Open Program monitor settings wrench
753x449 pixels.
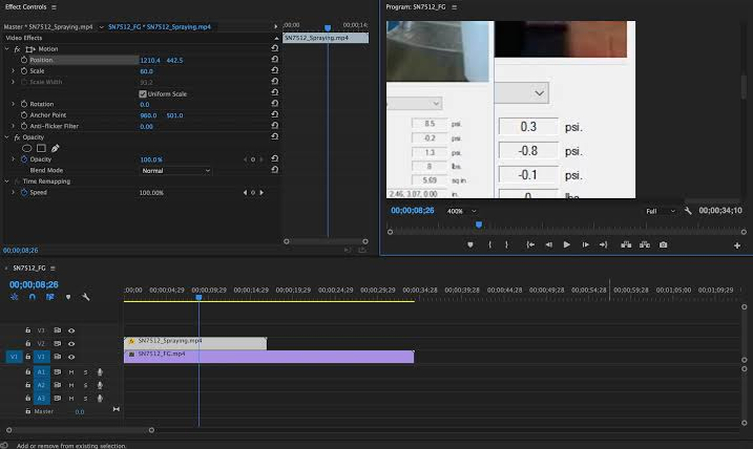click(x=688, y=211)
